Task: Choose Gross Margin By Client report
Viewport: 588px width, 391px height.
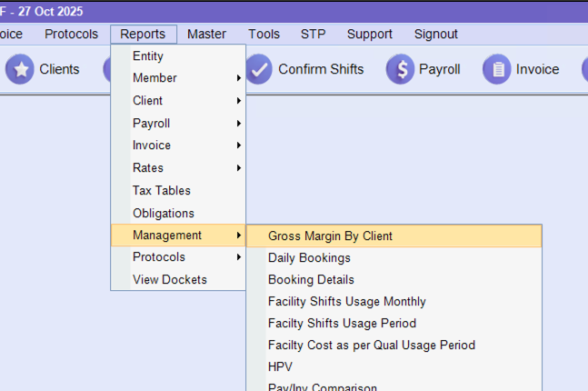Action: click(330, 236)
